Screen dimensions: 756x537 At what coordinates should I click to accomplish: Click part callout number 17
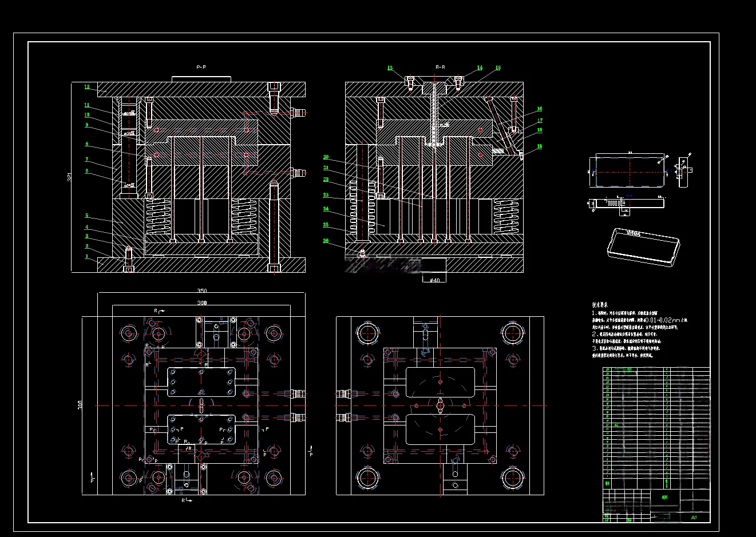click(540, 121)
